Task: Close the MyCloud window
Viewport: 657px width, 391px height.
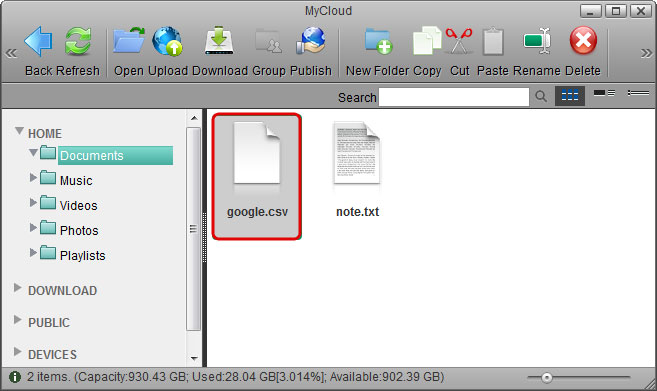Action: (641, 11)
